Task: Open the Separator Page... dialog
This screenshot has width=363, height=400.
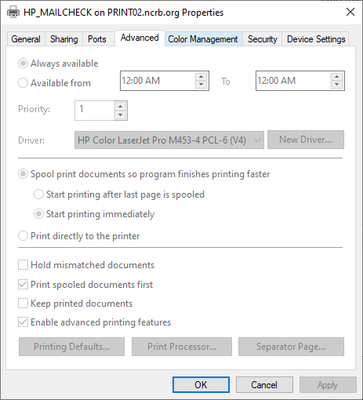Action: click(291, 347)
